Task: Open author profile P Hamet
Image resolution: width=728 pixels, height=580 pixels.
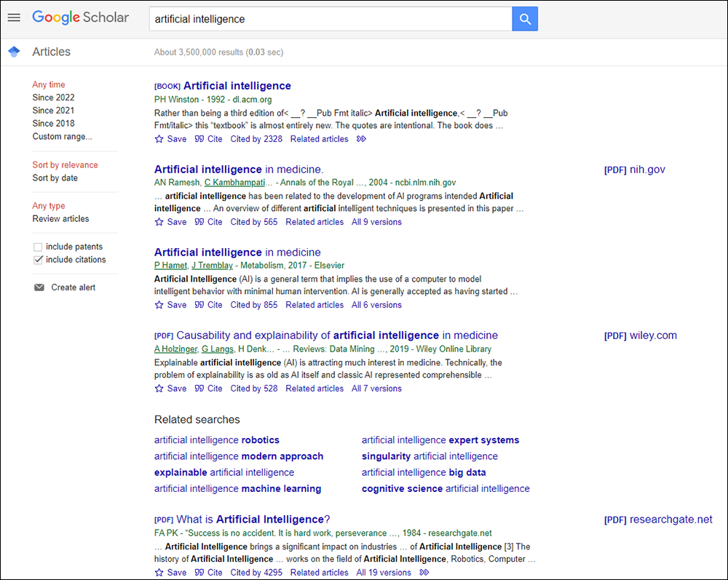Action: coord(170,266)
